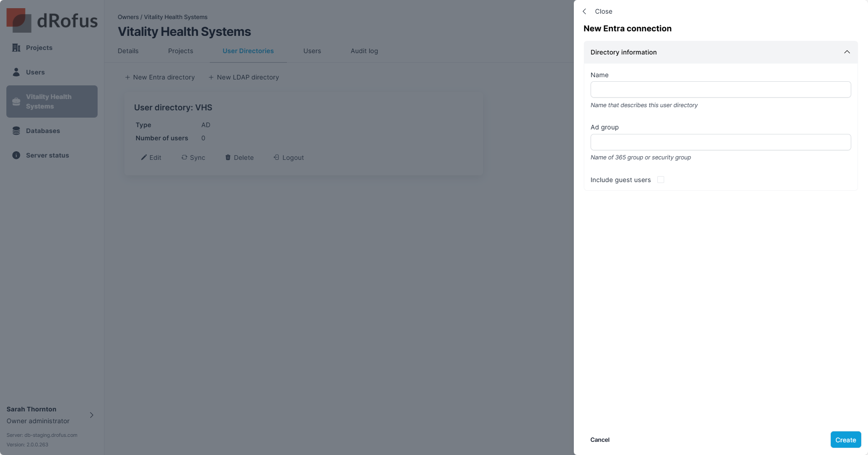Click the 'Number of users' label
Image resolution: width=868 pixels, height=455 pixels.
coord(162,138)
